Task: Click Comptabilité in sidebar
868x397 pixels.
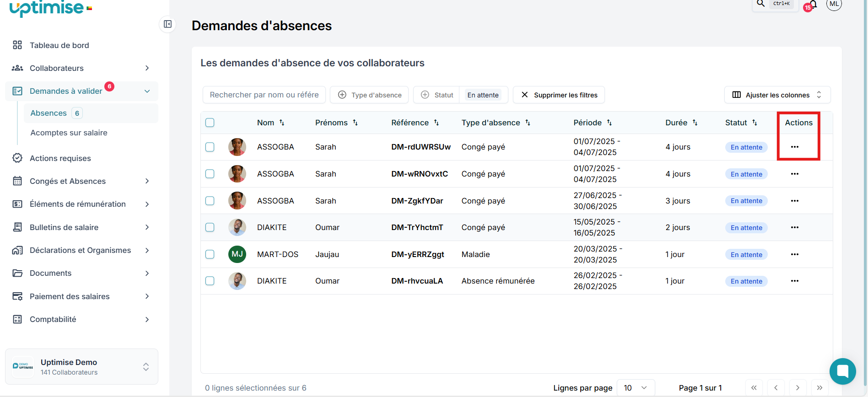Action: pyautogui.click(x=53, y=319)
